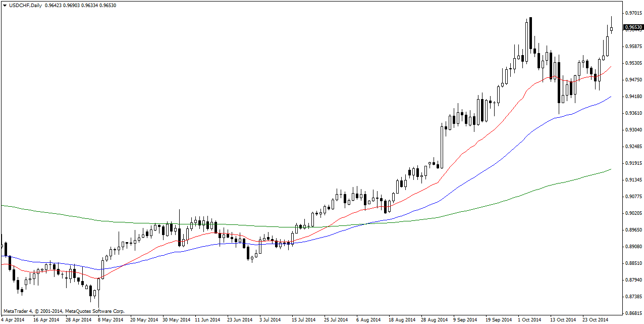Click the 0.86815 price scale label
Viewport: 644px width, 324px height.
633,313
